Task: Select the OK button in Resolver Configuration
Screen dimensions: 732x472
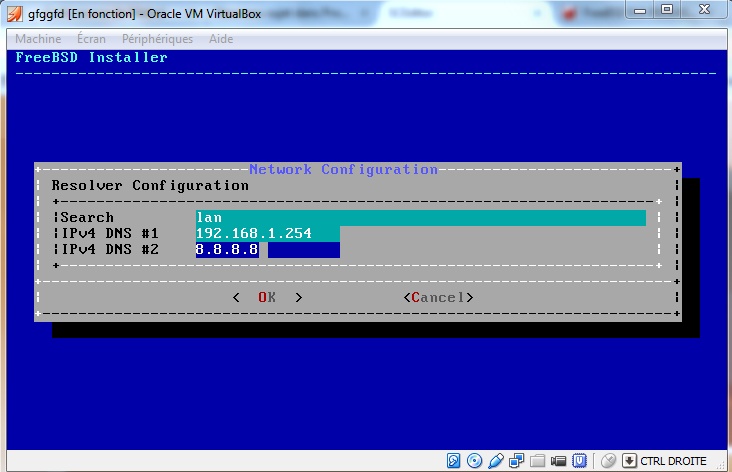Action: tap(267, 297)
